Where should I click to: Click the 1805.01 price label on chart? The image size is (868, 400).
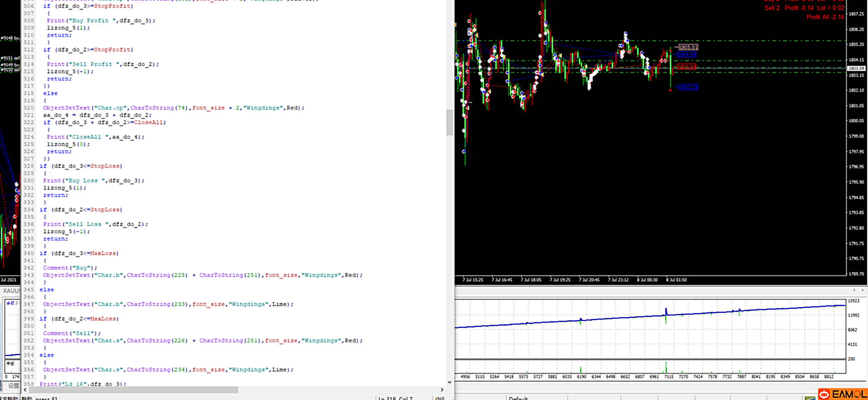[x=688, y=47]
